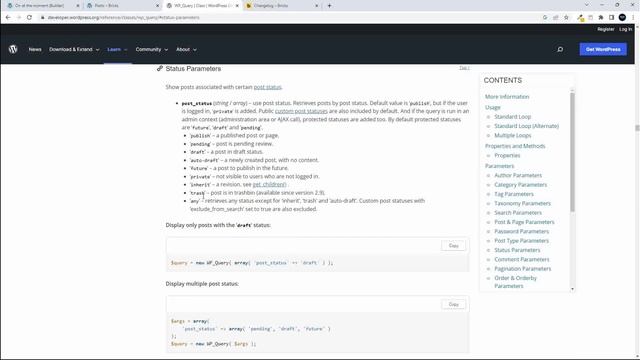Click the WordPress logo in header
The width and height of the screenshot is (640, 360).
click(x=13, y=49)
